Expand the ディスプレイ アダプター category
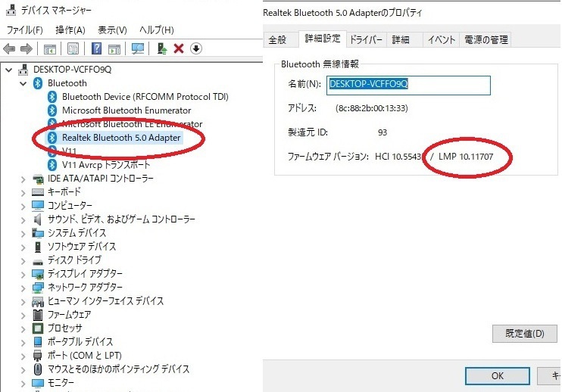The height and width of the screenshot is (392, 562). [x=23, y=274]
